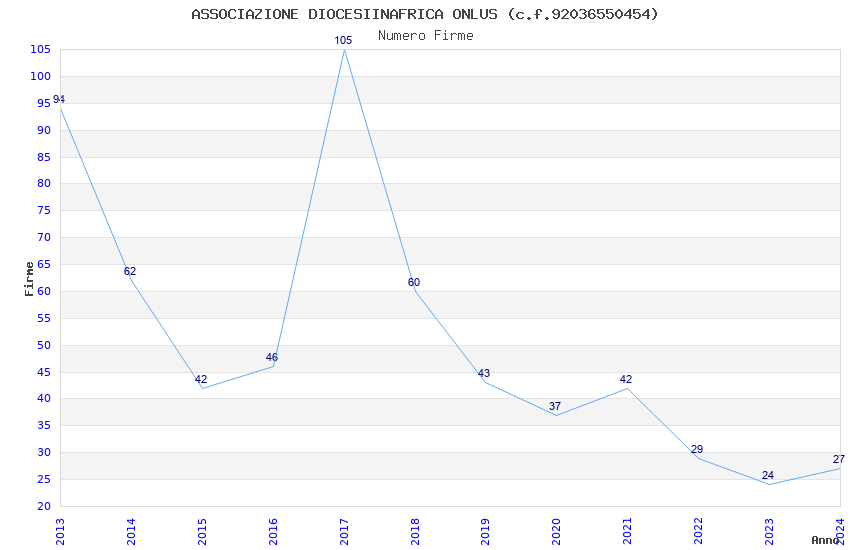Click the 50 tick on the Firme axis
This screenshot has width=850, height=550.
(44, 345)
